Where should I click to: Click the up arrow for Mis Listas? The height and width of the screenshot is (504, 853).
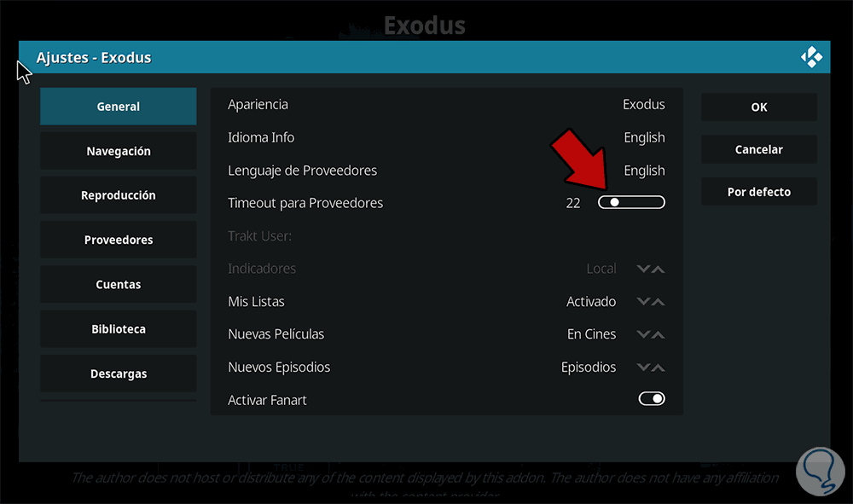tap(658, 302)
